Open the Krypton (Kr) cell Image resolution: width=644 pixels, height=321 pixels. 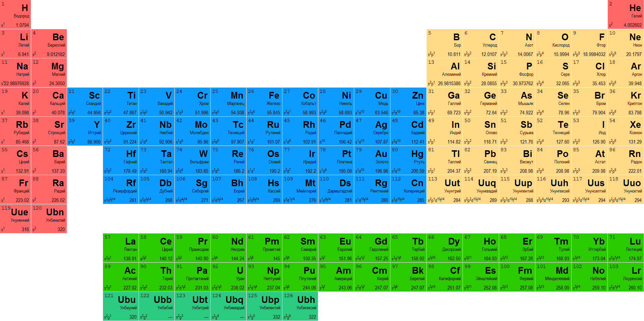pyautogui.click(x=626, y=102)
